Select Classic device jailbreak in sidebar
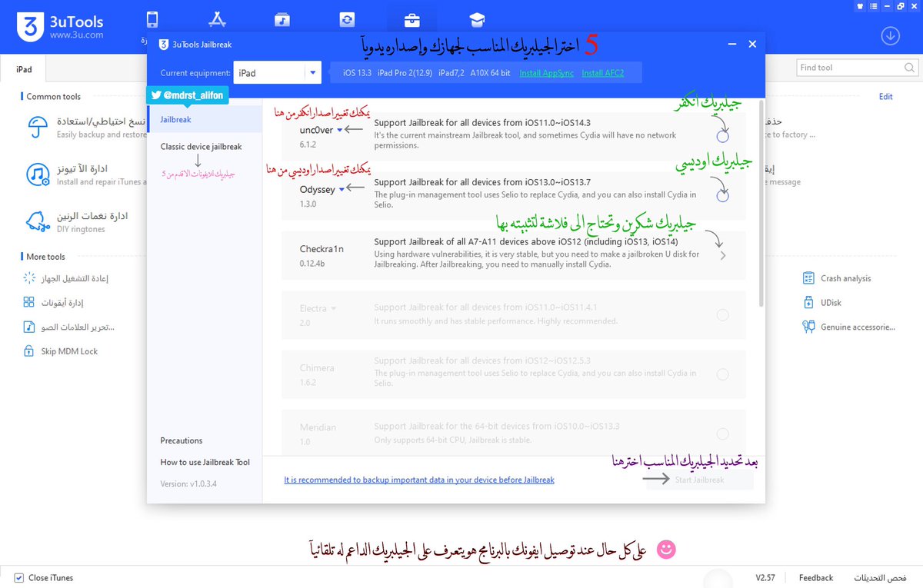The height and width of the screenshot is (588, 923). tap(201, 146)
